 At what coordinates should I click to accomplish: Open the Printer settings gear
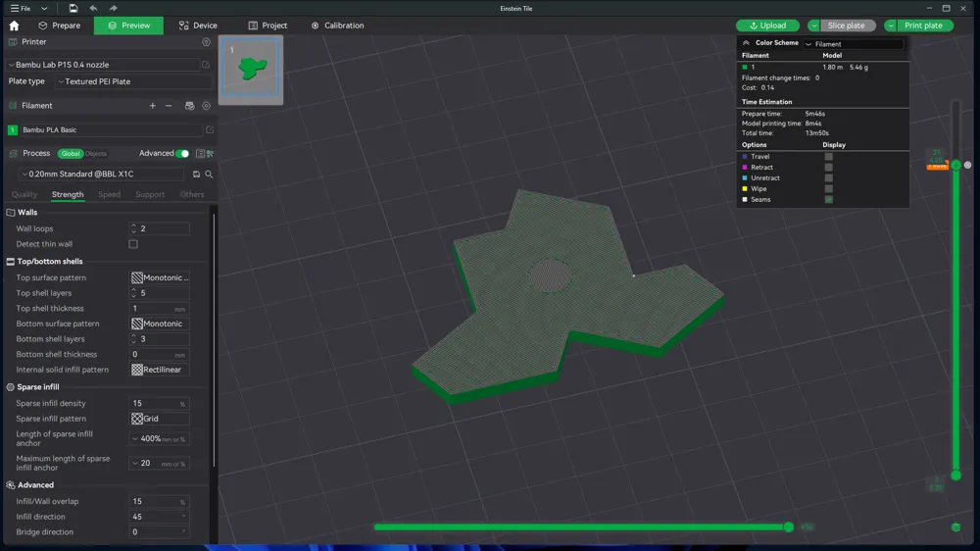206,42
